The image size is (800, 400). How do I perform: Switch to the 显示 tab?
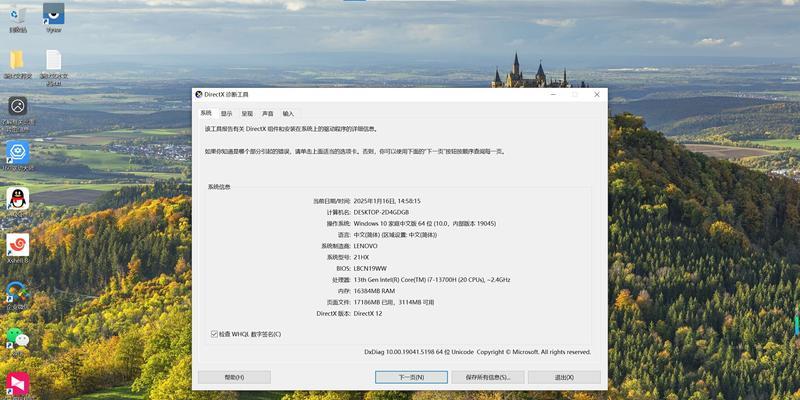pyautogui.click(x=227, y=114)
